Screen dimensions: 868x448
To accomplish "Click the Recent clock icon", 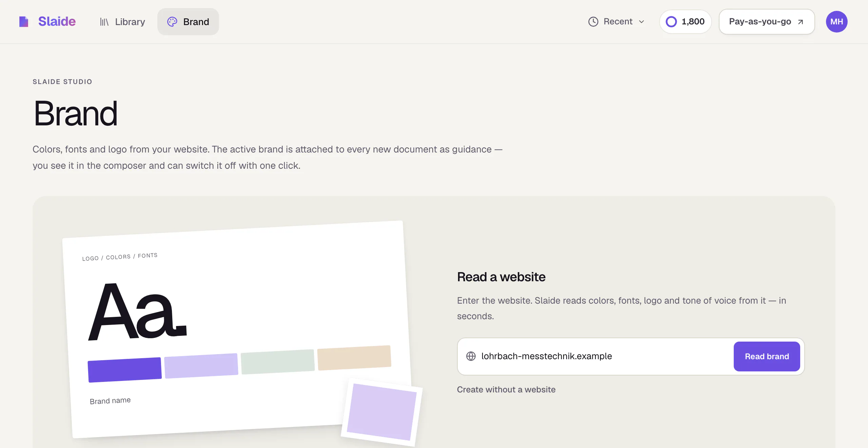I will click(593, 22).
